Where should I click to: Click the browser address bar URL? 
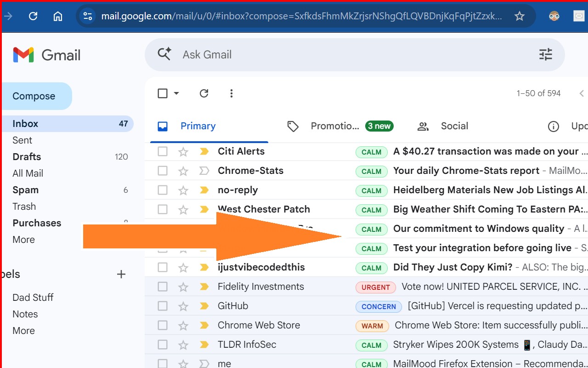(x=301, y=17)
